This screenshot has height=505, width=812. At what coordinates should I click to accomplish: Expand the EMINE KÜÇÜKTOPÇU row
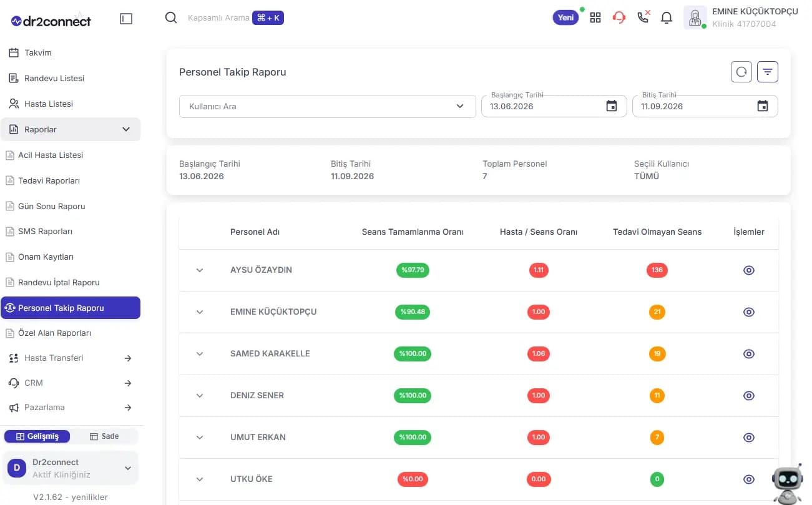(x=200, y=312)
